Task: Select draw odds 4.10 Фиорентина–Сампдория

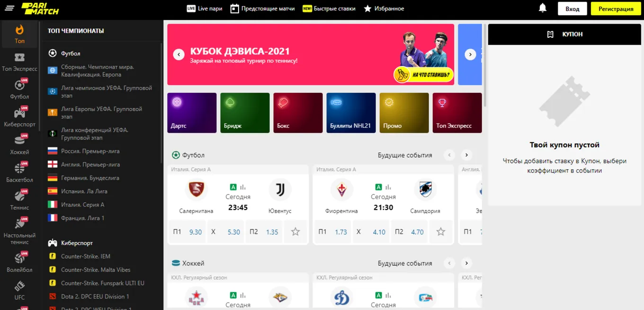Action: tap(371, 232)
